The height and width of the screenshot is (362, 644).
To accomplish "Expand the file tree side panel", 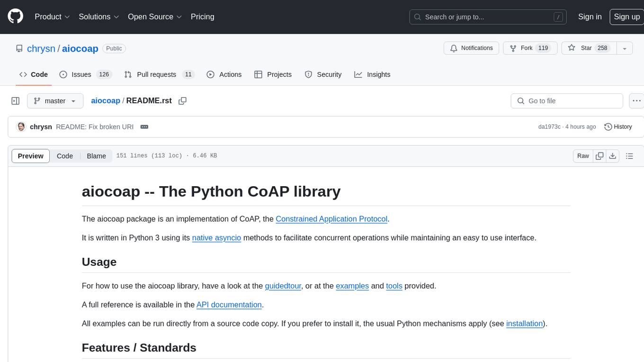I will pyautogui.click(x=16, y=101).
